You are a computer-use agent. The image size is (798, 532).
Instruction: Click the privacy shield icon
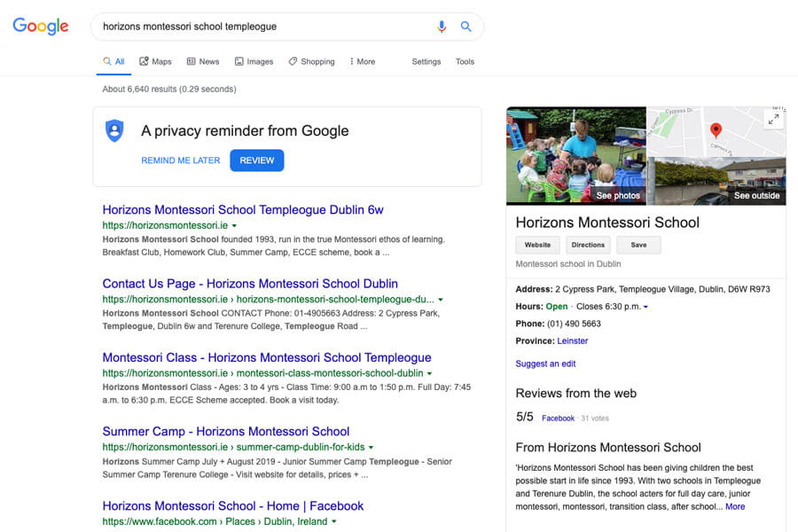point(114,131)
